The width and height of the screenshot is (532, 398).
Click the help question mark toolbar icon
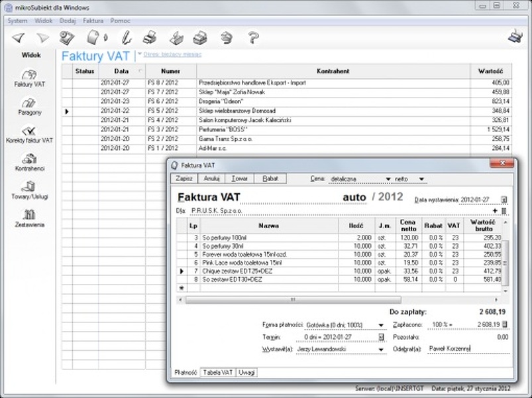(x=252, y=37)
